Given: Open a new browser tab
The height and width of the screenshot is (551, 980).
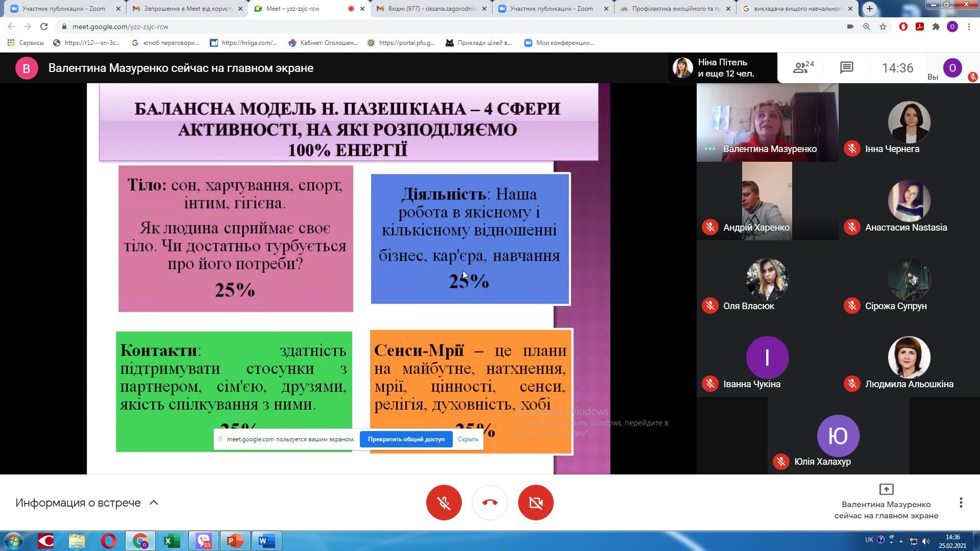Looking at the screenshot, I should pyautogui.click(x=870, y=9).
